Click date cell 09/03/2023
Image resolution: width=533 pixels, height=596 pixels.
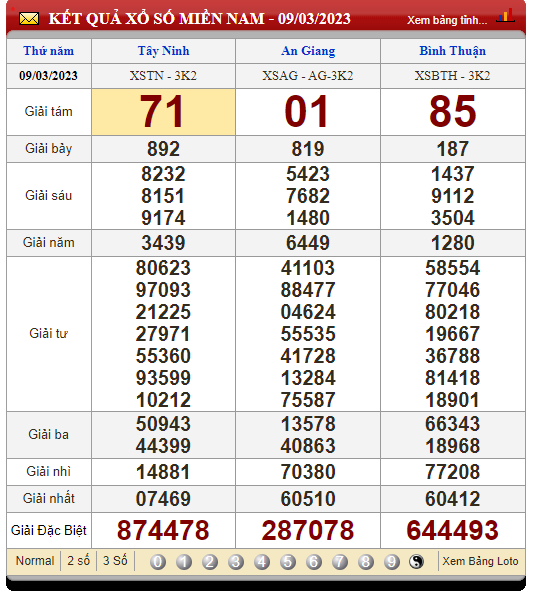coord(48,76)
